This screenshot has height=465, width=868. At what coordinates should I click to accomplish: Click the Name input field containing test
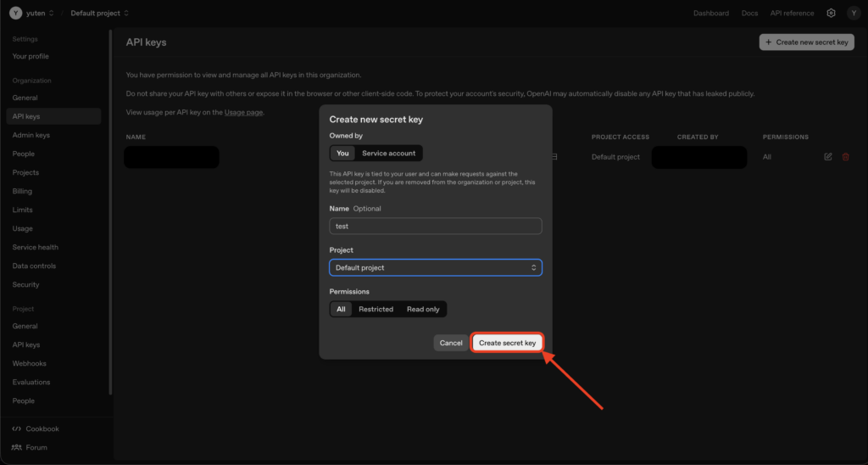click(435, 227)
